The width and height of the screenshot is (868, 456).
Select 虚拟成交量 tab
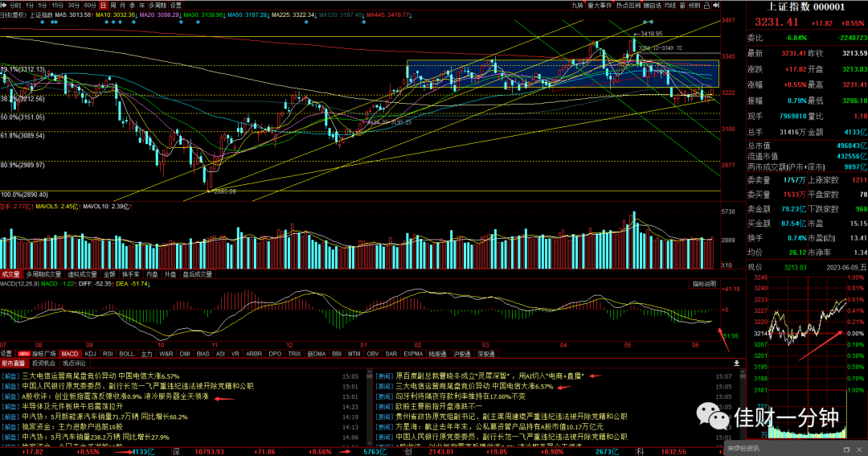[x=83, y=273]
